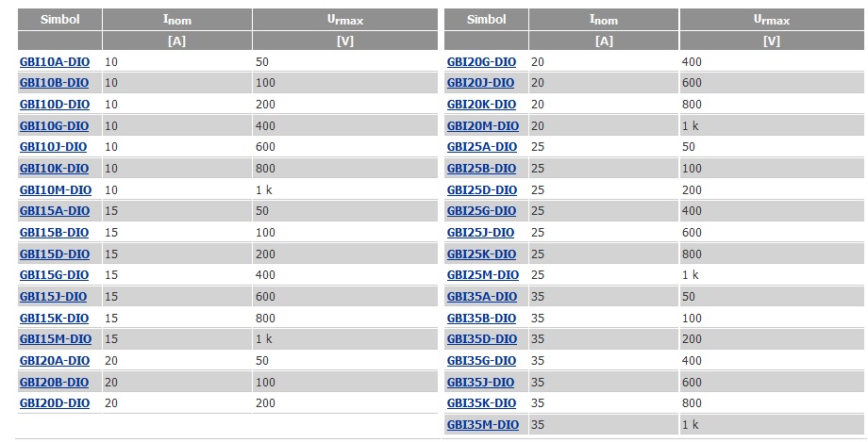Click the GBI20A-DIO link
The image size is (868, 442).
click(55, 361)
